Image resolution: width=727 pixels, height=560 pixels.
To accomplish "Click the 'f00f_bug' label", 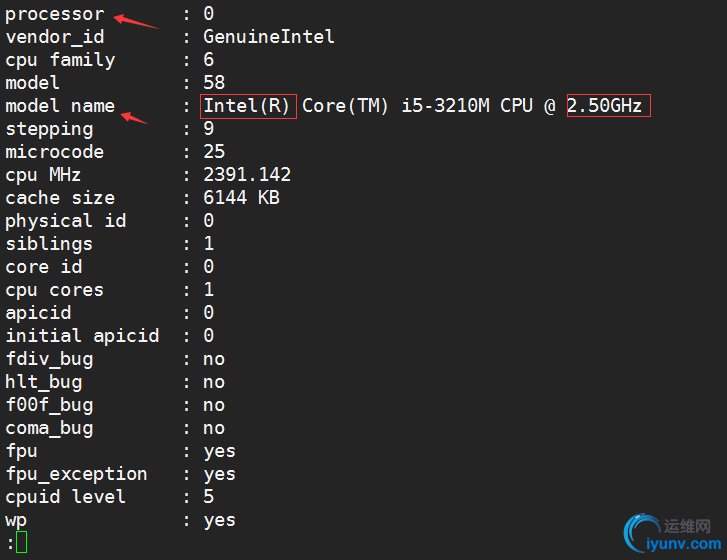I will (x=49, y=406).
